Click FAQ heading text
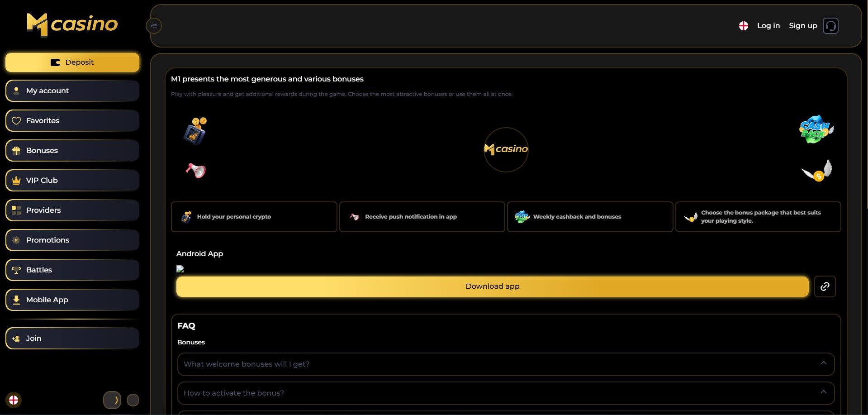The image size is (868, 415). (186, 326)
